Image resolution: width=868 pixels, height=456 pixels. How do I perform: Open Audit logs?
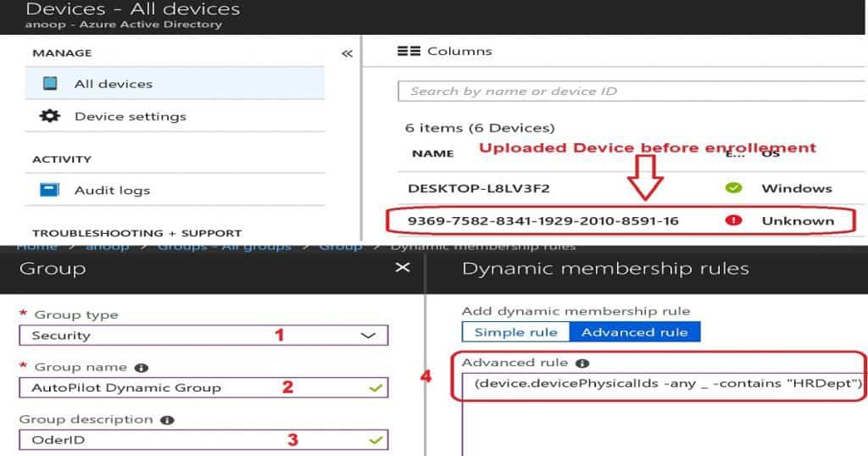point(175,190)
